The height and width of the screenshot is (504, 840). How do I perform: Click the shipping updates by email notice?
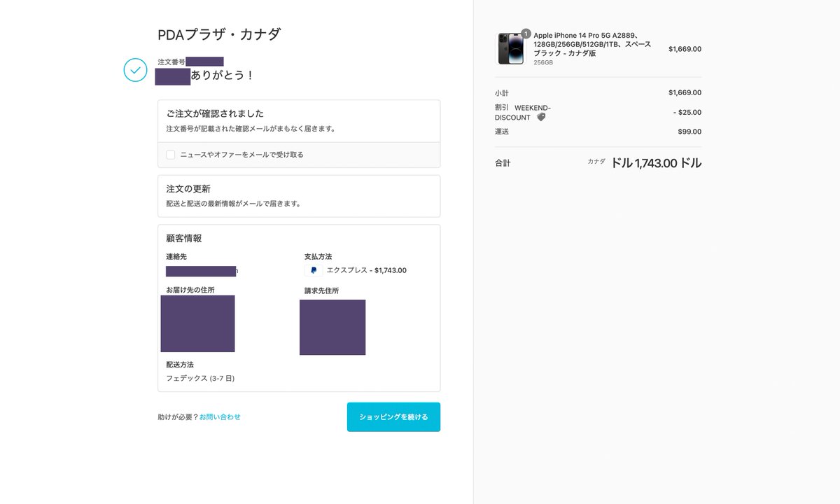pyautogui.click(x=233, y=204)
